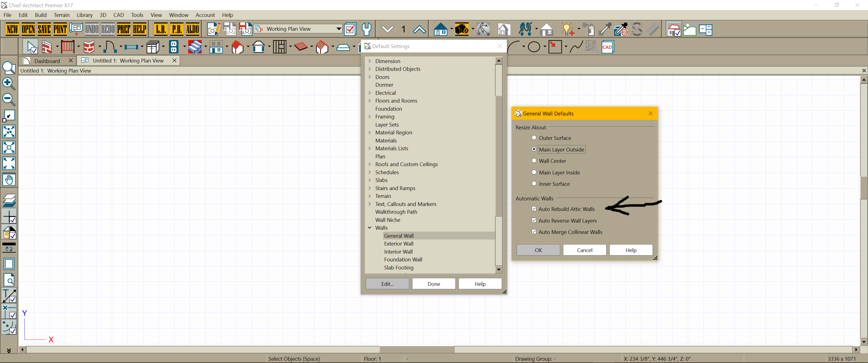Open the Working Plan View dropdown
This screenshot has height=363, width=868.
point(339,29)
